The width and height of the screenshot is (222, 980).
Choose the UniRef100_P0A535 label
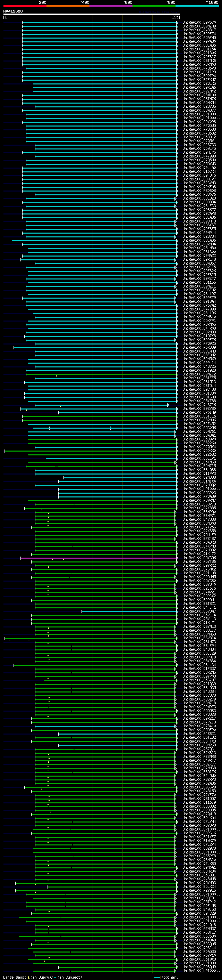point(199,952)
